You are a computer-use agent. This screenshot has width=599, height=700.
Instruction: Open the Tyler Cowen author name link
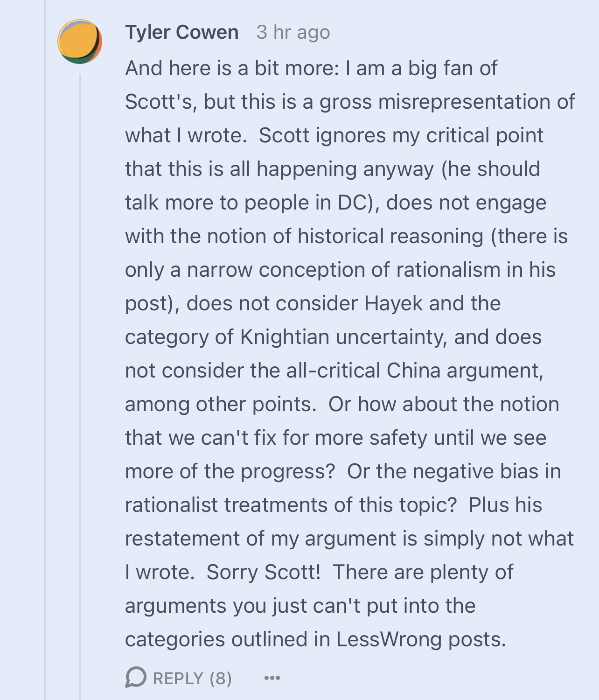coord(182,32)
